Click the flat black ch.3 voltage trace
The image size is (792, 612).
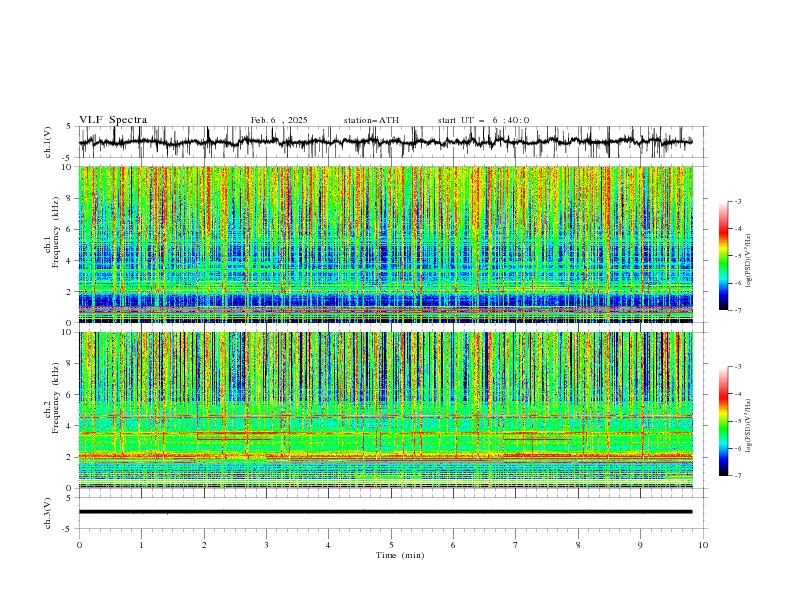385,512
